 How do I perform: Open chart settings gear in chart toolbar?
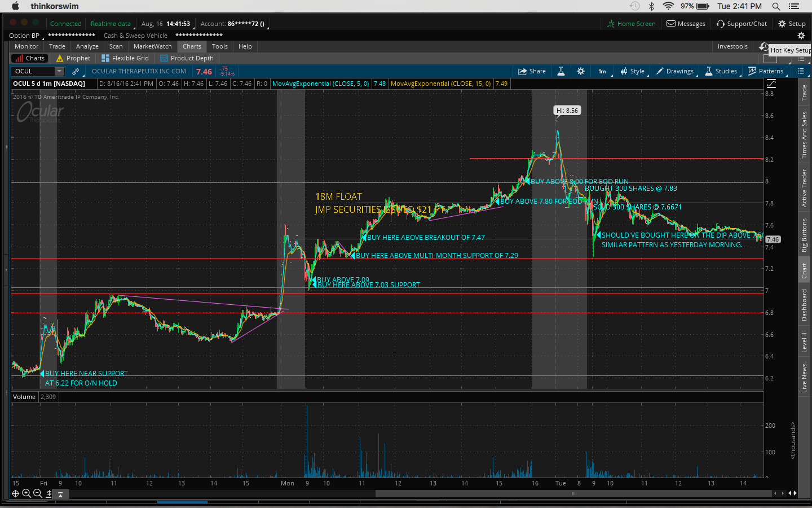pos(581,71)
